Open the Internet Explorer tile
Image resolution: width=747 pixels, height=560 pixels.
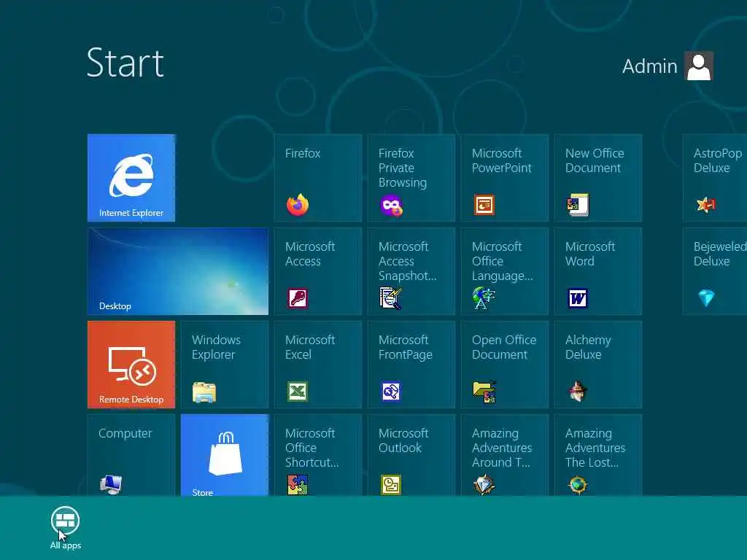pyautogui.click(x=131, y=178)
